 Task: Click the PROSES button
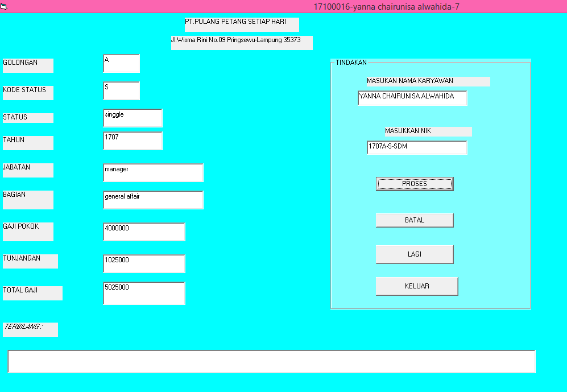(415, 184)
